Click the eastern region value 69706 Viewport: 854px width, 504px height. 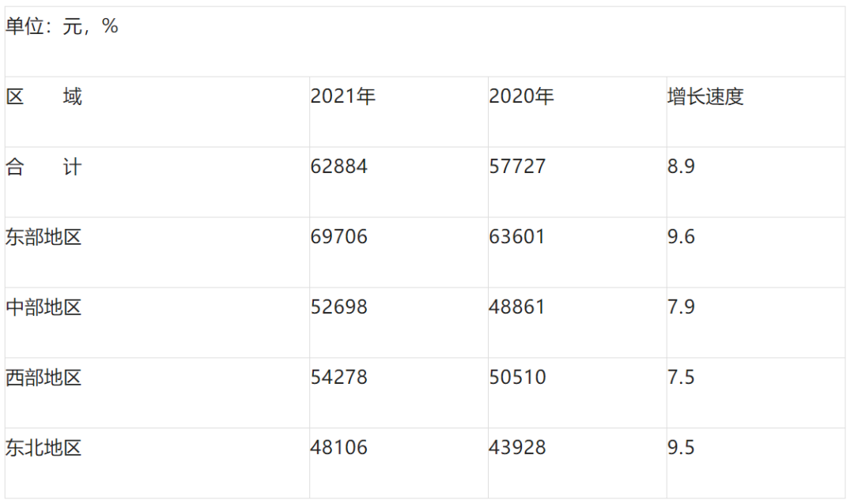pyautogui.click(x=338, y=237)
